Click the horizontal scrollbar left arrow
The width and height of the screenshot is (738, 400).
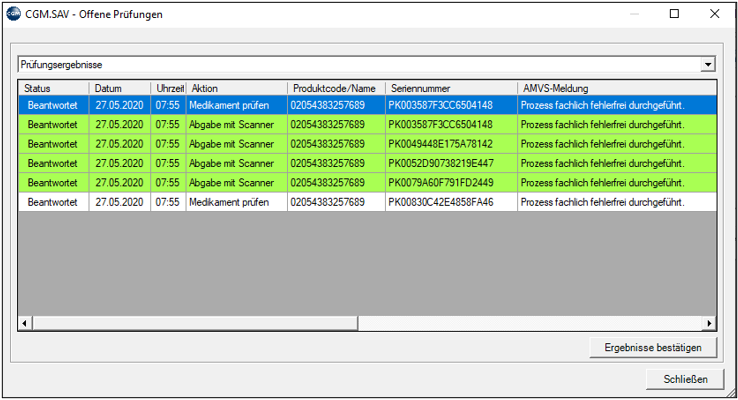point(25,323)
